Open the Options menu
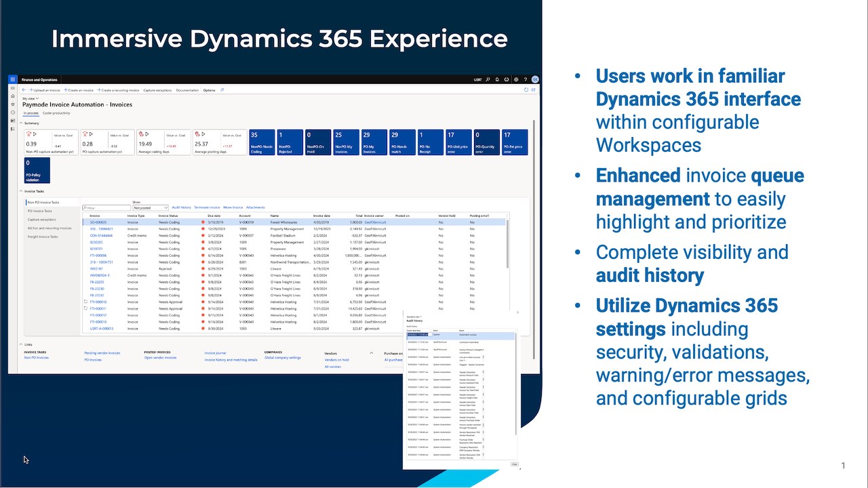The width and height of the screenshot is (868, 488). click(209, 90)
